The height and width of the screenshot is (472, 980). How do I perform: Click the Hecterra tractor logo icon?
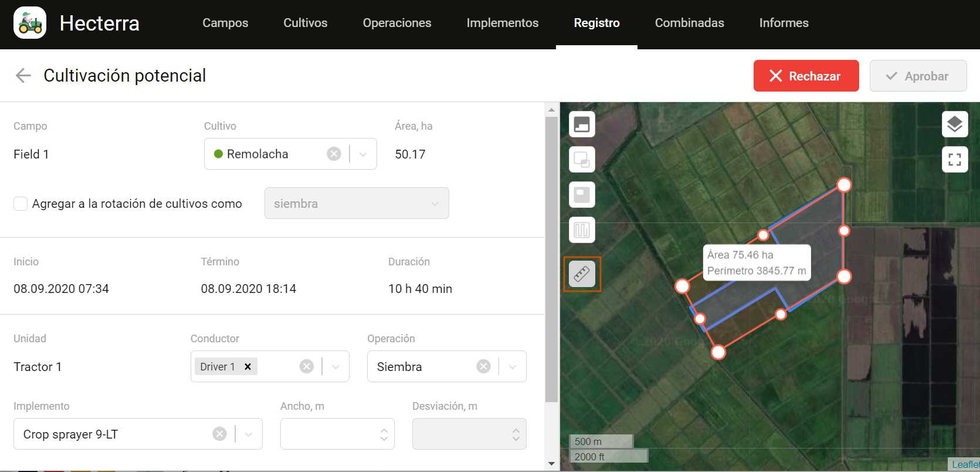[x=30, y=23]
